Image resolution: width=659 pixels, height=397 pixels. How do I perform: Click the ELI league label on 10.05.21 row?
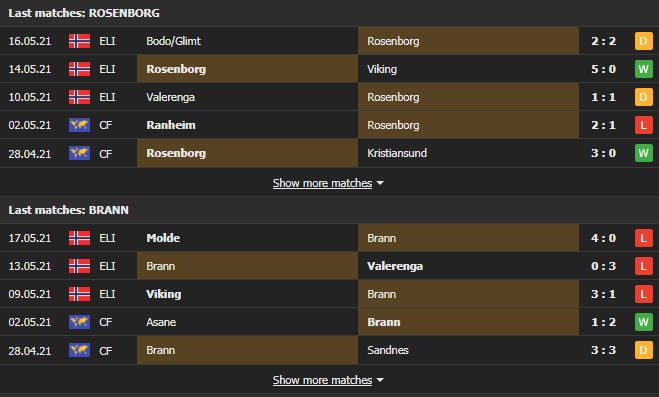[x=107, y=97]
